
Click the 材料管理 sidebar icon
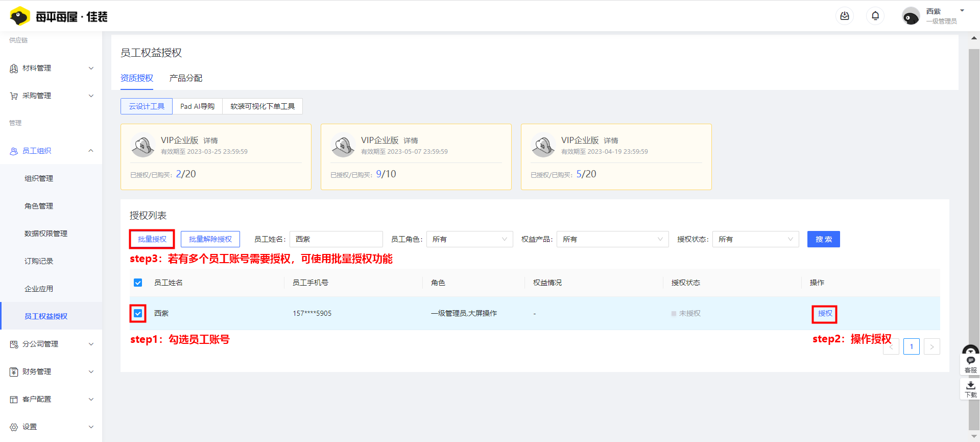point(14,68)
